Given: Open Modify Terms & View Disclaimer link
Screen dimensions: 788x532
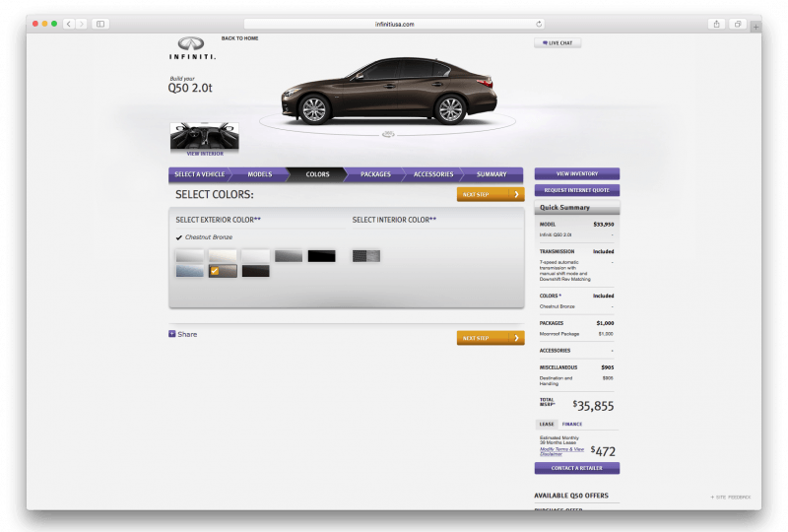Looking at the screenshot, I should click(561, 451).
